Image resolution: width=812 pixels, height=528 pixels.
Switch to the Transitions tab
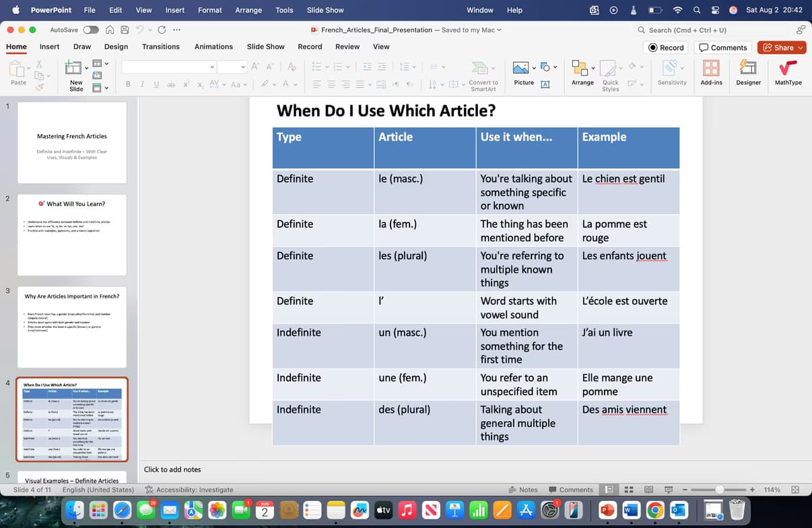click(x=160, y=47)
